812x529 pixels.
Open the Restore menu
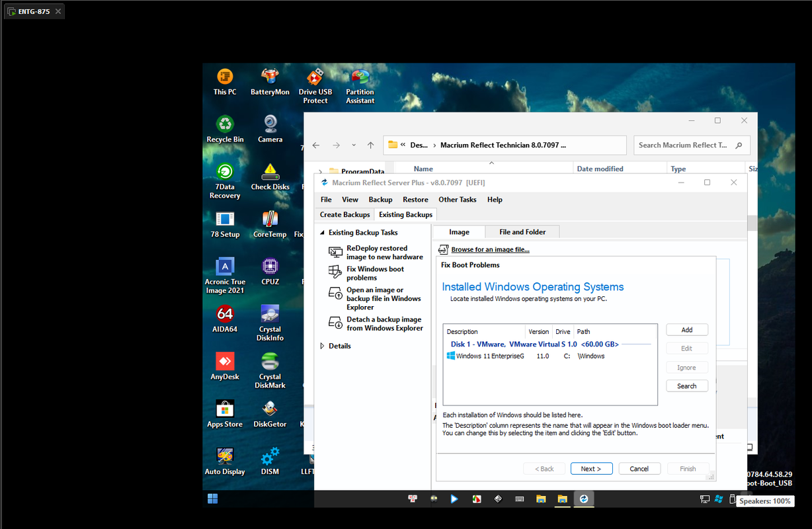415,200
